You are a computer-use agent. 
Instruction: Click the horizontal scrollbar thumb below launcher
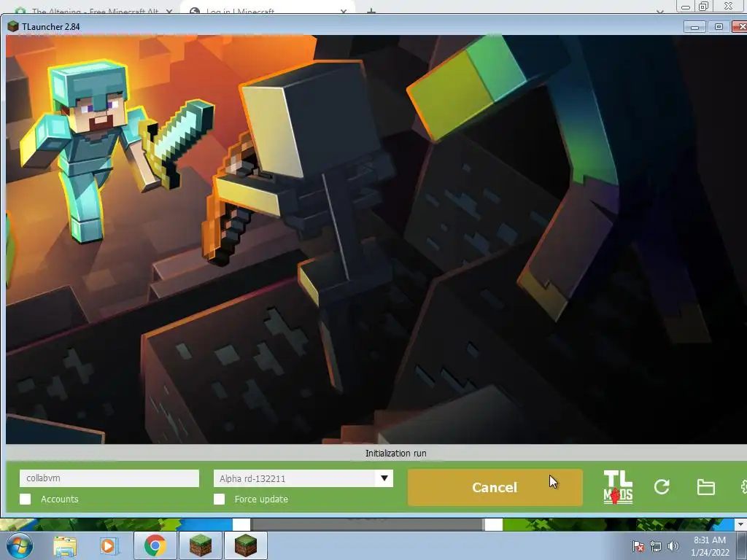click(x=367, y=524)
